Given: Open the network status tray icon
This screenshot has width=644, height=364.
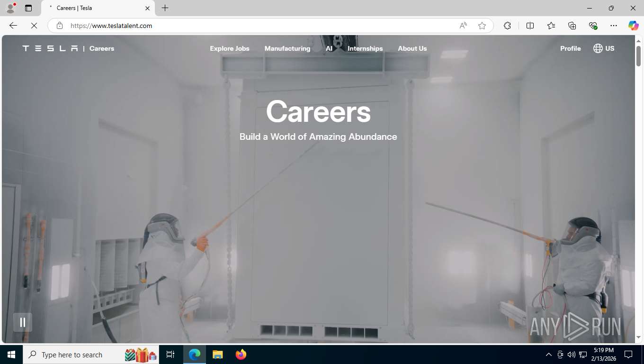Looking at the screenshot, I should coord(583,355).
